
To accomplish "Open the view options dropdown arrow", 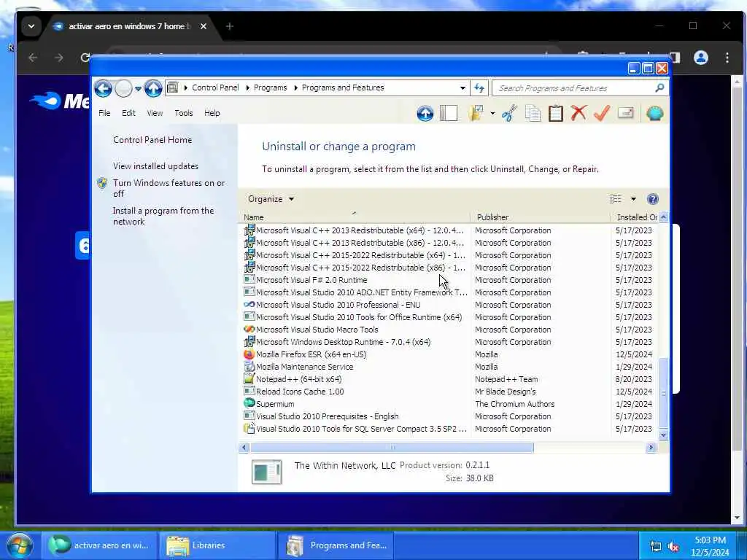I will (633, 199).
